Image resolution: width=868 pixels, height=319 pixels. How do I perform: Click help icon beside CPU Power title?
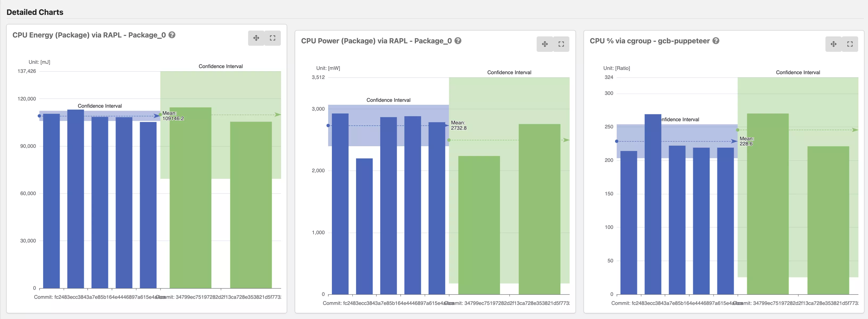pyautogui.click(x=458, y=41)
